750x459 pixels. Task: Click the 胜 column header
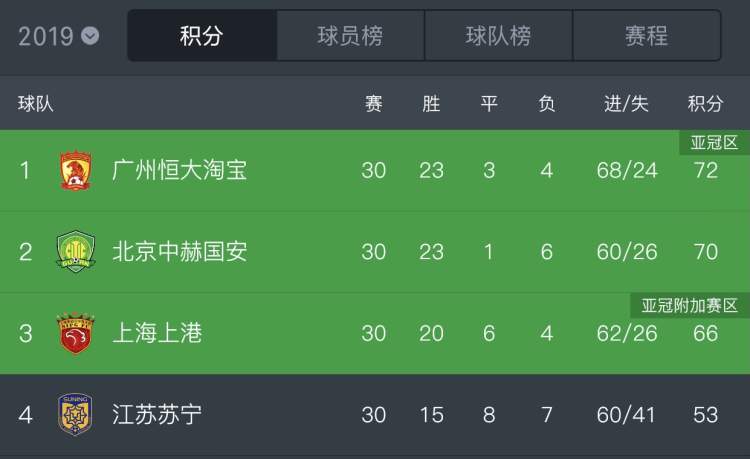point(431,103)
